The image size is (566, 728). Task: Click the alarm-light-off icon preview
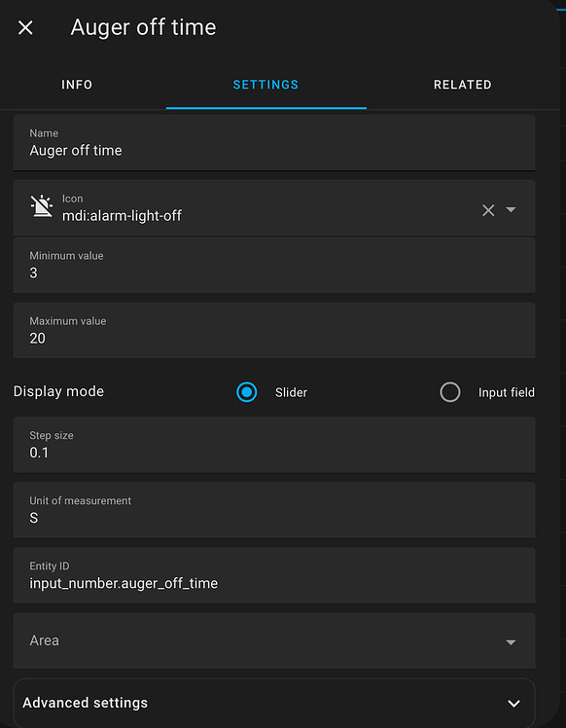pyautogui.click(x=42, y=207)
